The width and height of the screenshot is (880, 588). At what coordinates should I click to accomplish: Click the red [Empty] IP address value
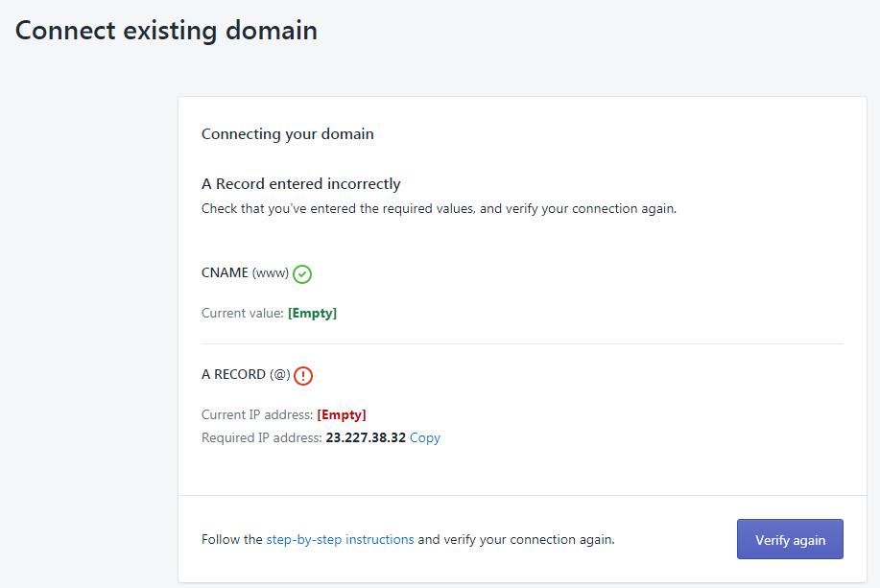[341, 414]
